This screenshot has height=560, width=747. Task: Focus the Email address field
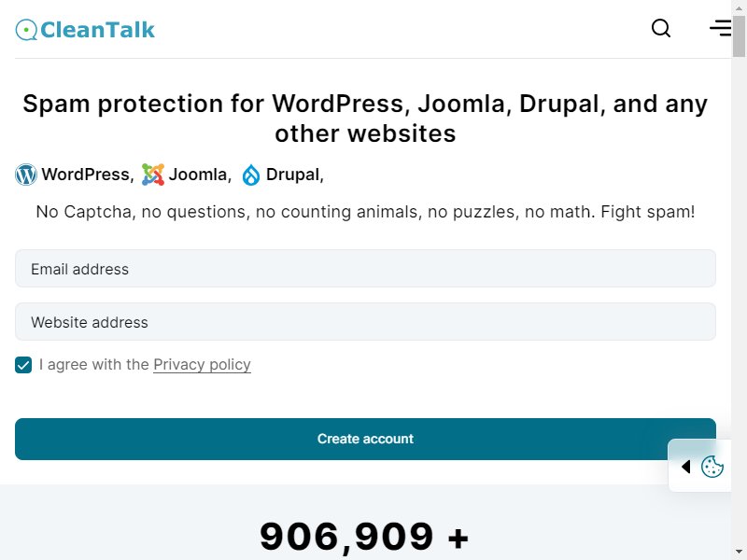365,269
